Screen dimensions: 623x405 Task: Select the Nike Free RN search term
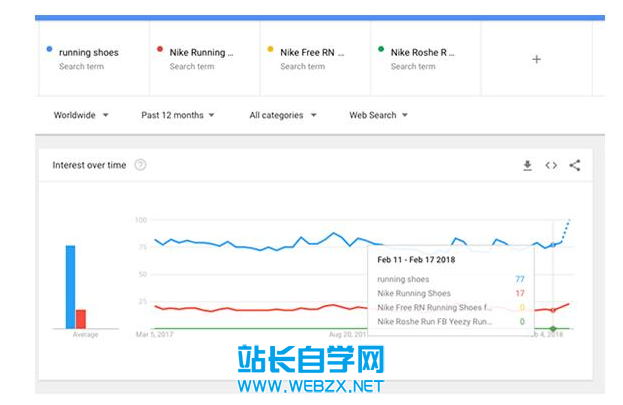[311, 52]
